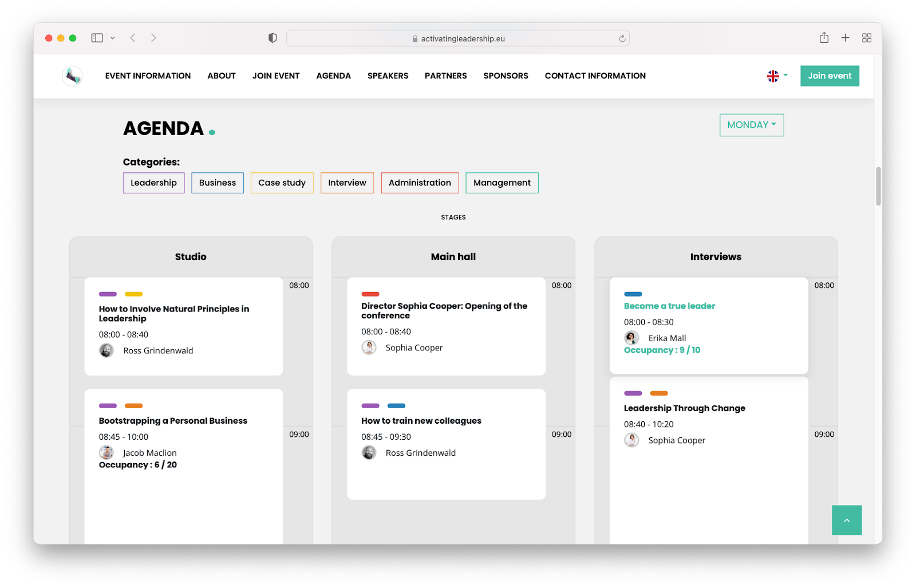This screenshot has height=588, width=916.
Task: Click the time '08:45 - 09:30'
Action: coord(386,437)
